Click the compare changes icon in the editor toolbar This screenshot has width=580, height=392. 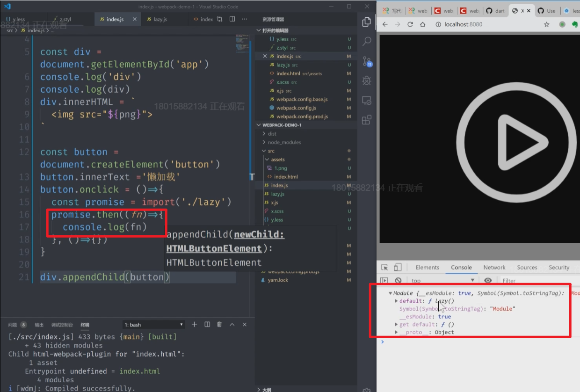point(219,19)
